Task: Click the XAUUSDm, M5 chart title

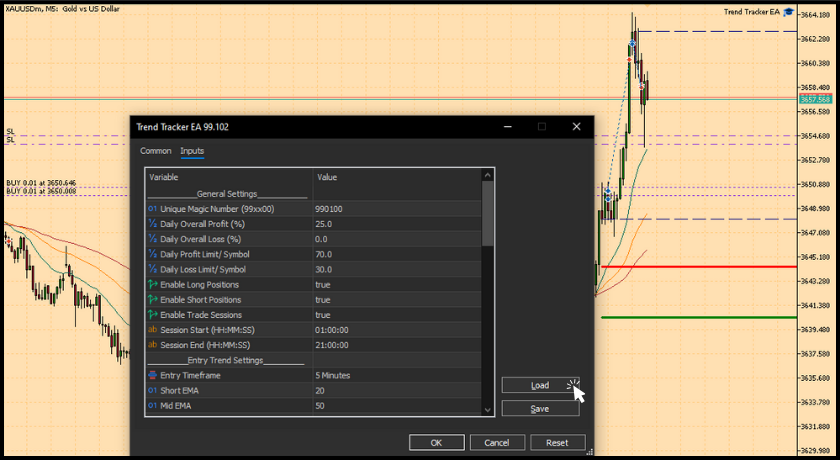Action: coord(63,9)
